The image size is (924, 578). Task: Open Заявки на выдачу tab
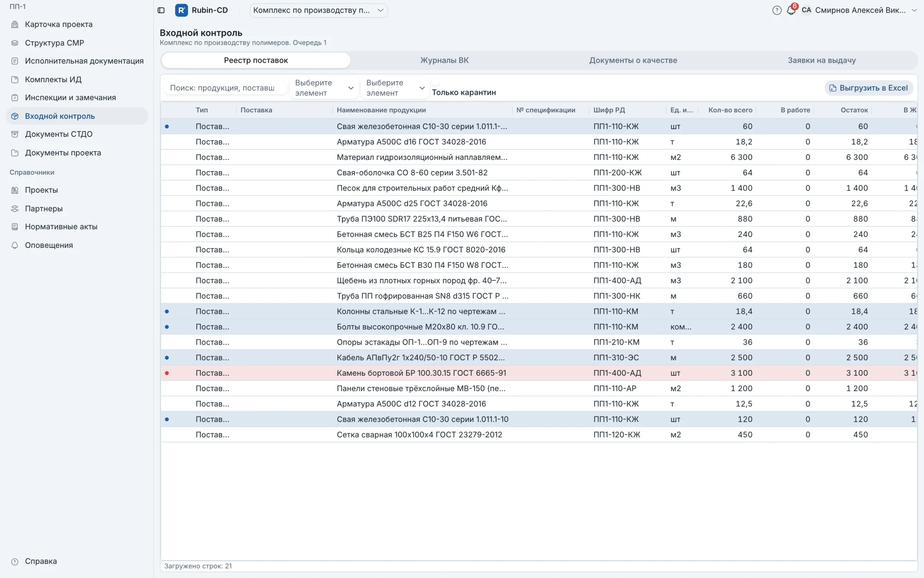click(822, 61)
